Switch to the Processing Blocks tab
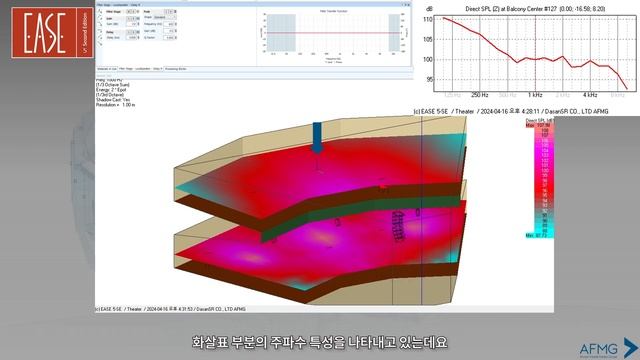This screenshot has height=360, width=640. pos(176,69)
